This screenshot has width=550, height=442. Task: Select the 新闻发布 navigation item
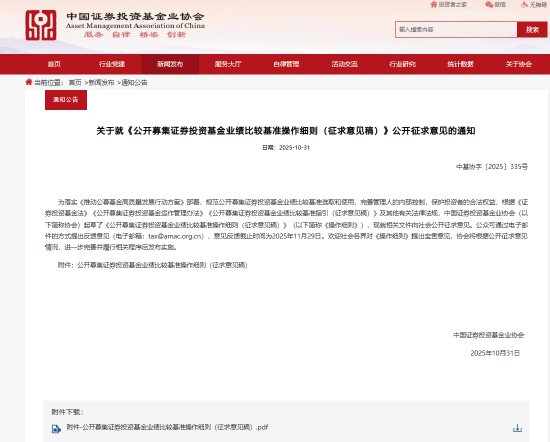[x=170, y=64]
